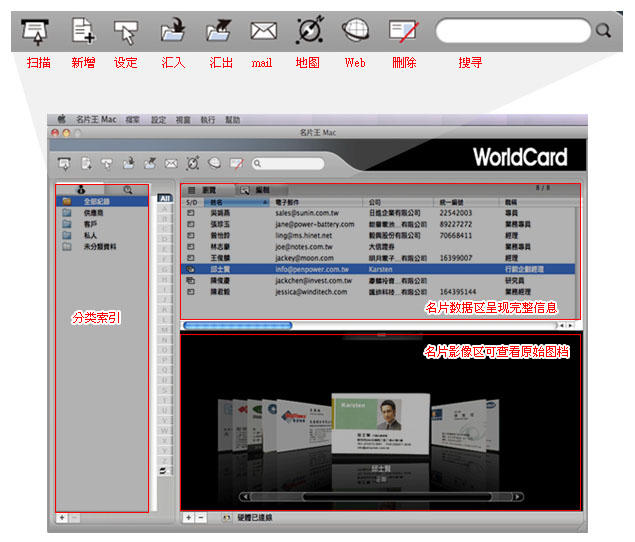The width and height of the screenshot is (635, 542).
Task: Click Scan icon in WorldCard window toolbar
Action: tap(64, 164)
